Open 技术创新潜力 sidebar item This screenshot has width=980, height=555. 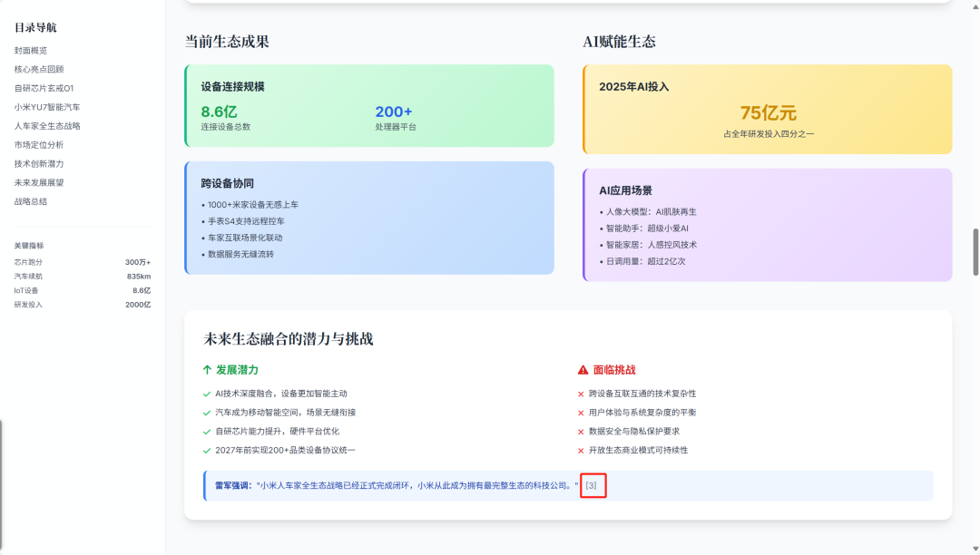coord(39,163)
